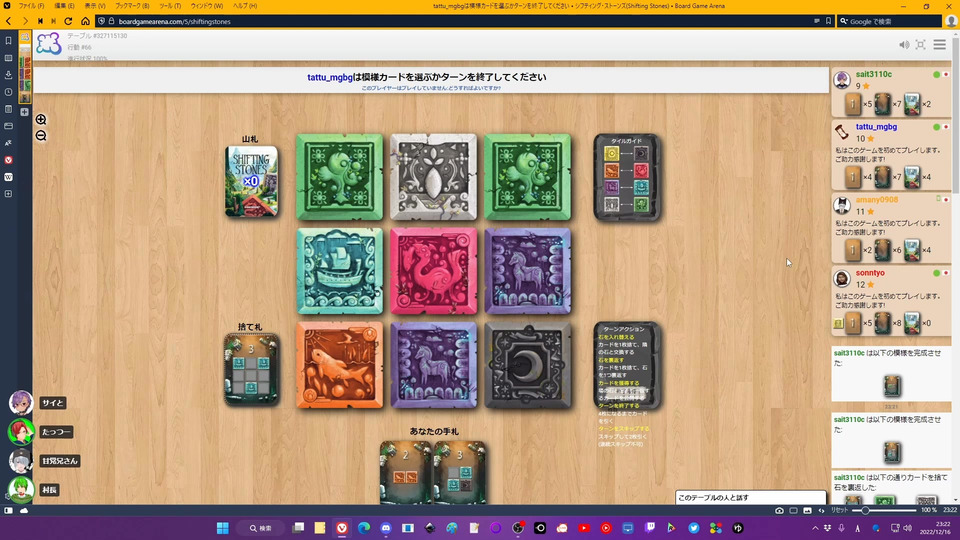Open ファイル (F) menu
Screen dimensions: 960x540
[x=31, y=6]
